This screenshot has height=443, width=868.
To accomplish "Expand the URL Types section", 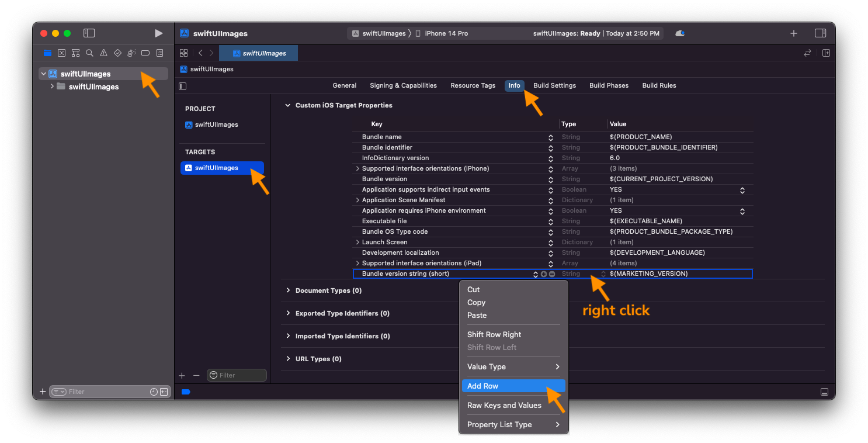I will pyautogui.click(x=288, y=359).
